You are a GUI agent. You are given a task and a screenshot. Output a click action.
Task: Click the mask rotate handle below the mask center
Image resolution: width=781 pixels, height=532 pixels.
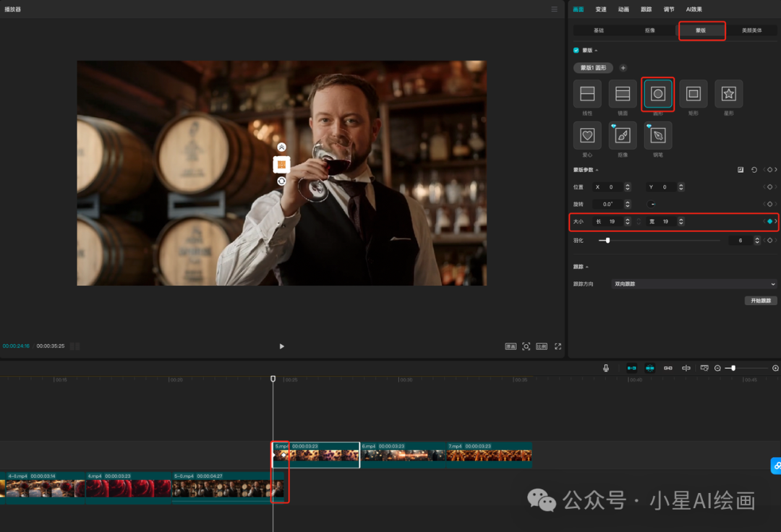(281, 181)
